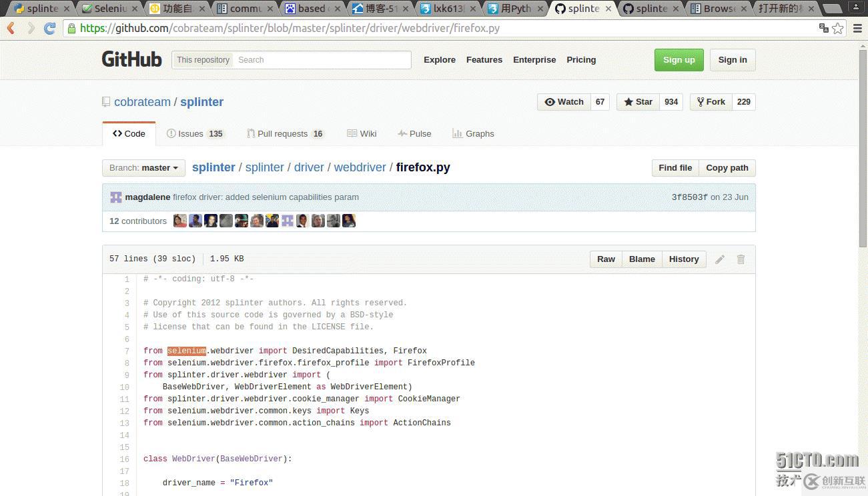
Task: Click the green https padlock icon
Action: coord(72,28)
